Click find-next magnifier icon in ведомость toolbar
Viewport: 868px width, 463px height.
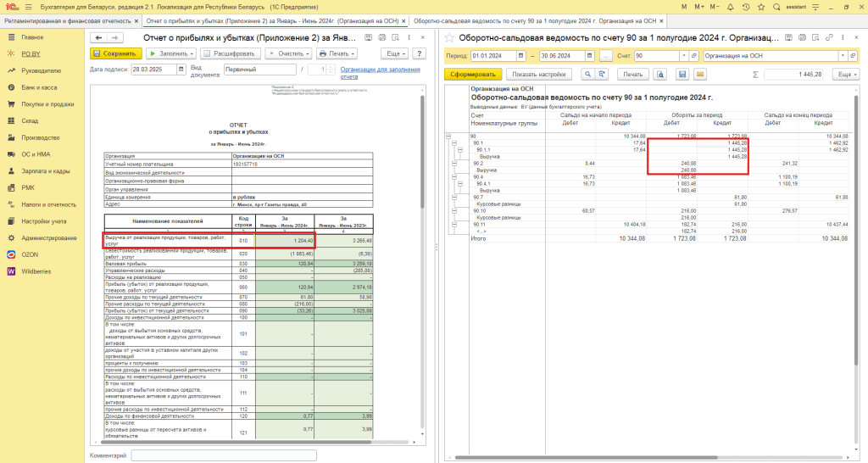coord(602,75)
